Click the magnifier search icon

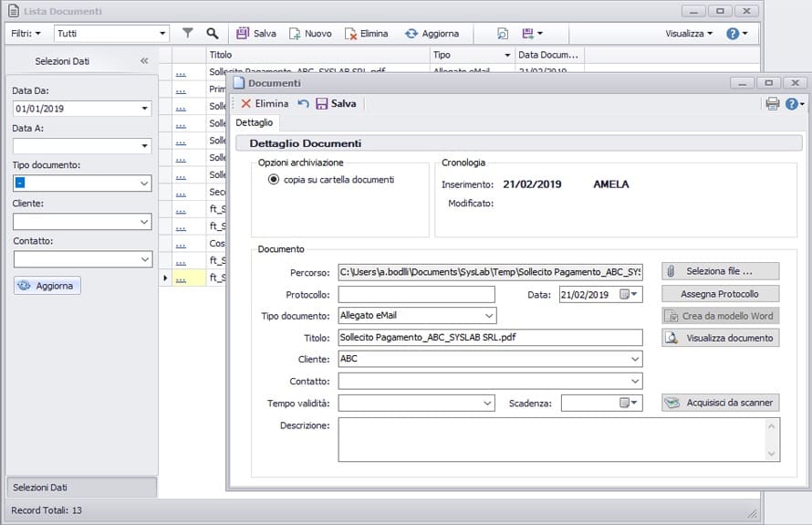click(x=213, y=33)
